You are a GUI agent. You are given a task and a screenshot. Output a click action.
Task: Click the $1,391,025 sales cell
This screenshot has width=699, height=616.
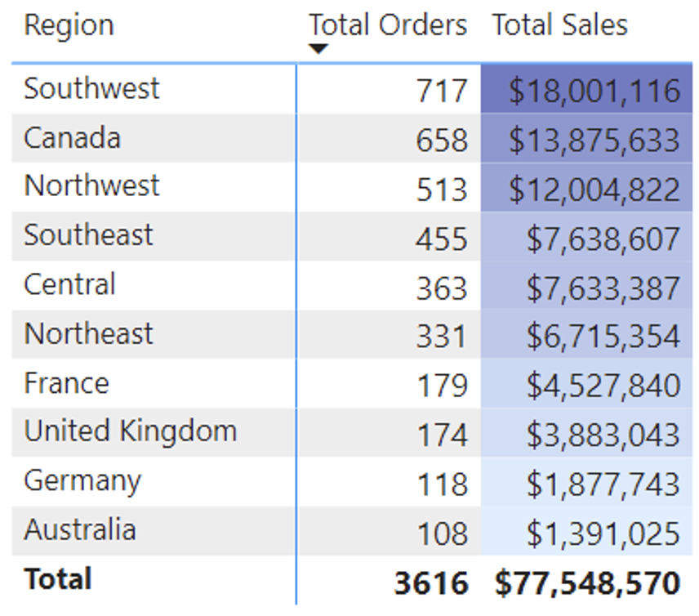pyautogui.click(x=586, y=531)
